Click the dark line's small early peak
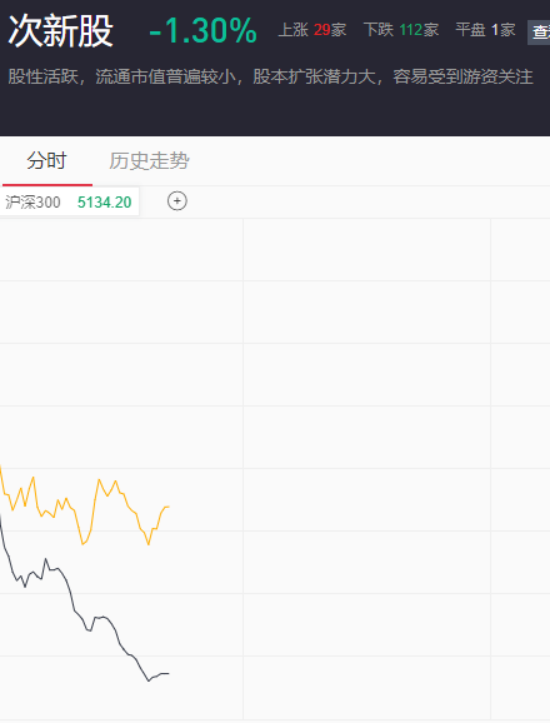 45,559
